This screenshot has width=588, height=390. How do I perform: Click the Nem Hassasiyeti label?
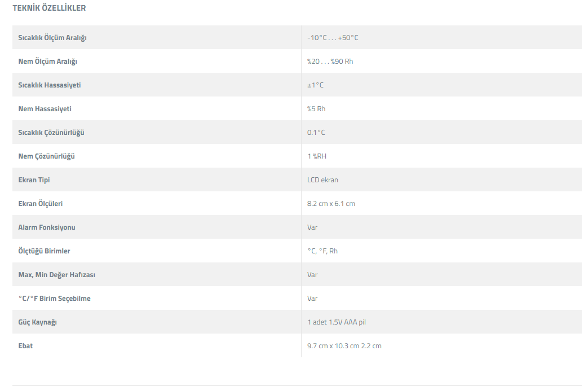click(45, 109)
